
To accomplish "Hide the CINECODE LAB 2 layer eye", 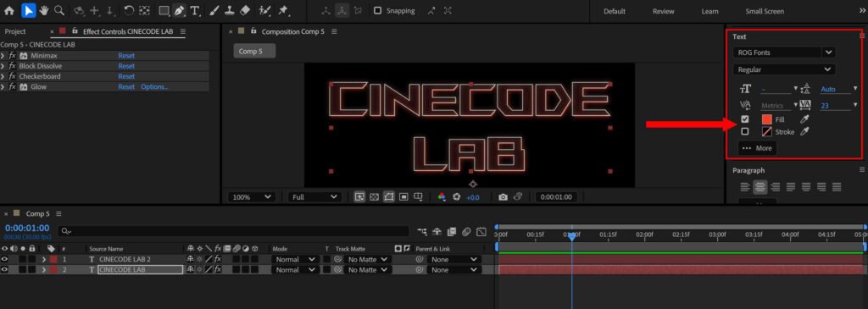I will (5, 259).
